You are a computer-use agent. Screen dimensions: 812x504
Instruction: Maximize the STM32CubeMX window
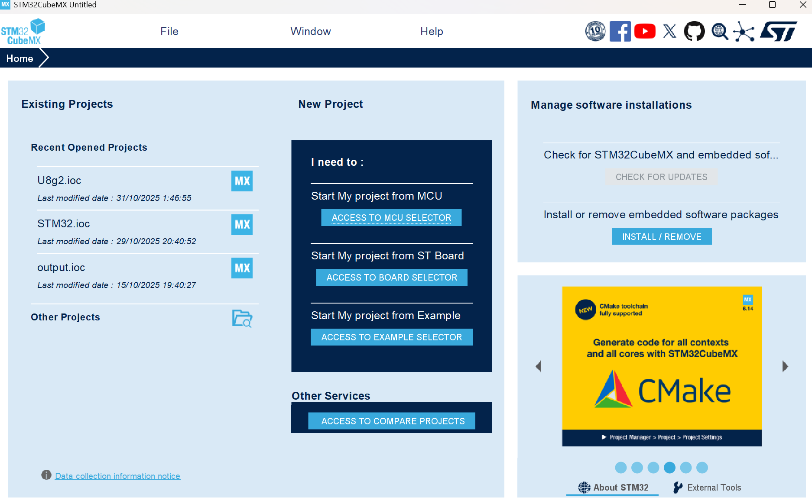772,5
